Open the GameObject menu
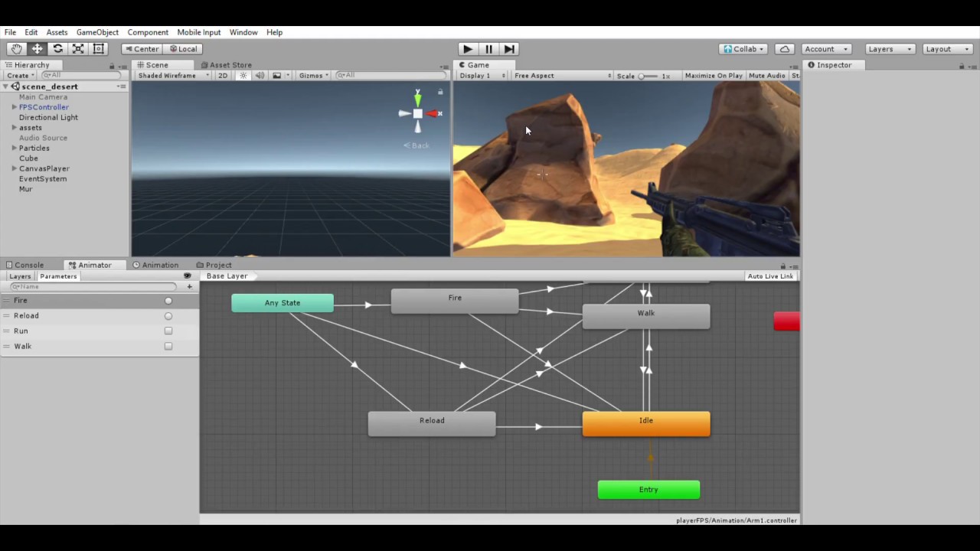 97,32
